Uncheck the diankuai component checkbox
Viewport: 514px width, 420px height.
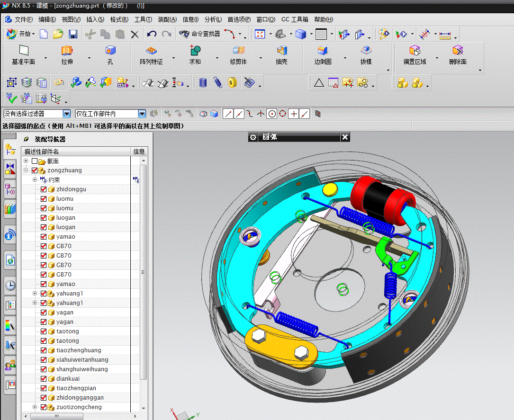click(43, 379)
